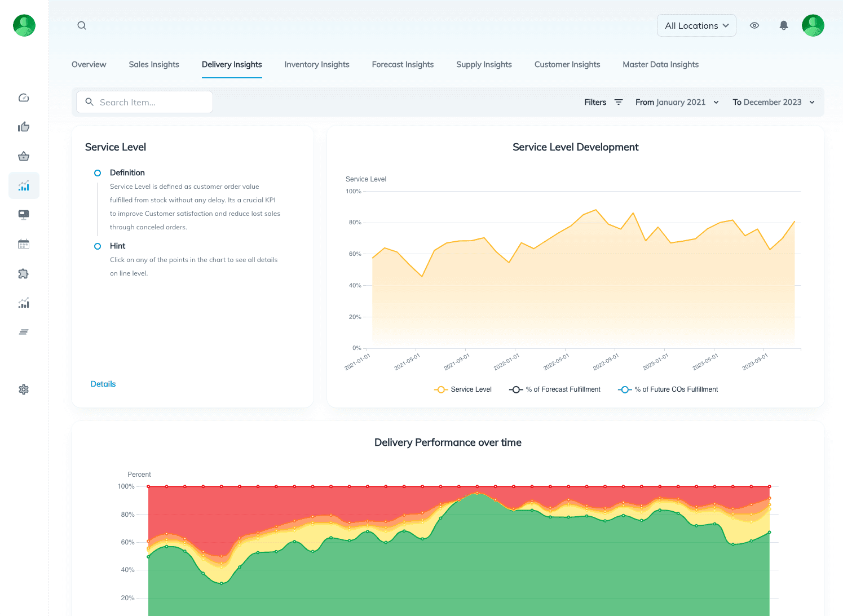Image resolution: width=843 pixels, height=616 pixels.
Task: Open the Filters button
Action: coord(603,102)
